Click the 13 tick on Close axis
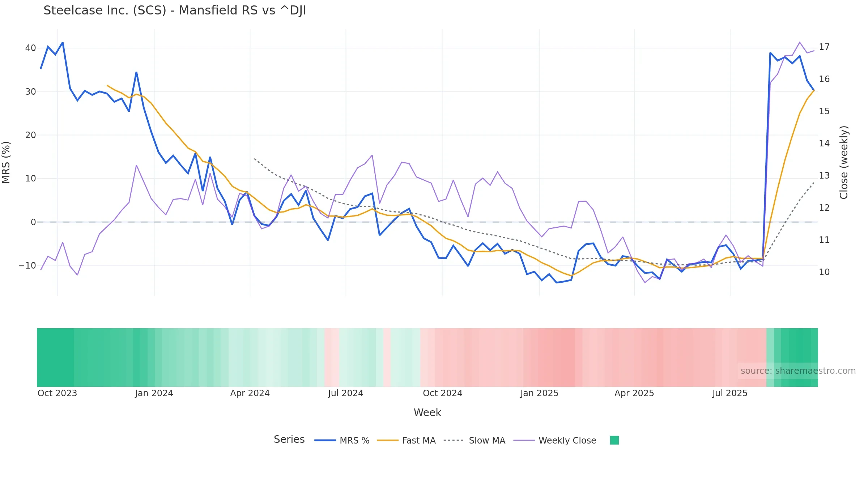868x488 pixels. (824, 176)
